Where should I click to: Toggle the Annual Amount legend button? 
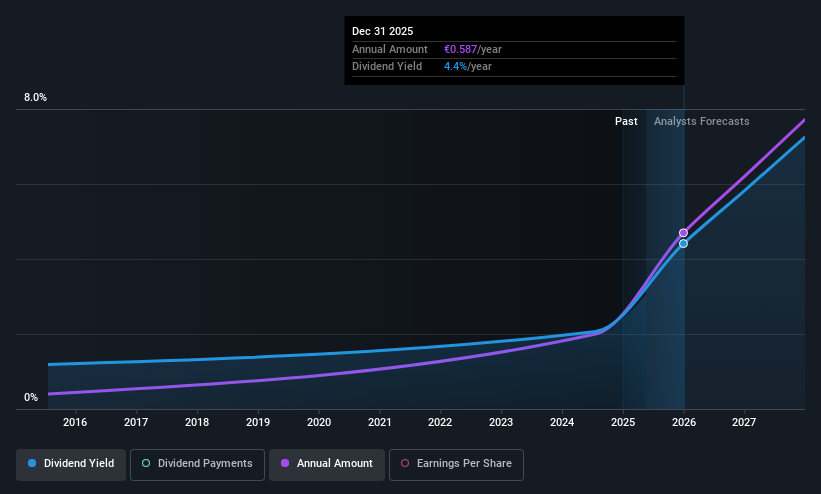[327, 464]
